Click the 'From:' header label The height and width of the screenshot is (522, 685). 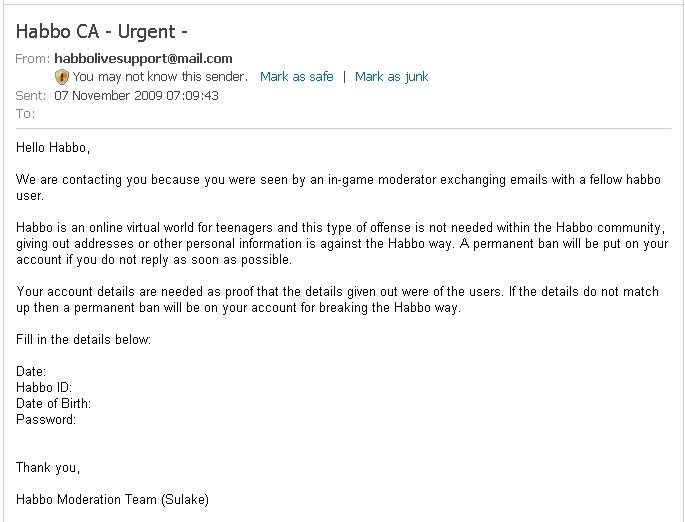point(32,59)
